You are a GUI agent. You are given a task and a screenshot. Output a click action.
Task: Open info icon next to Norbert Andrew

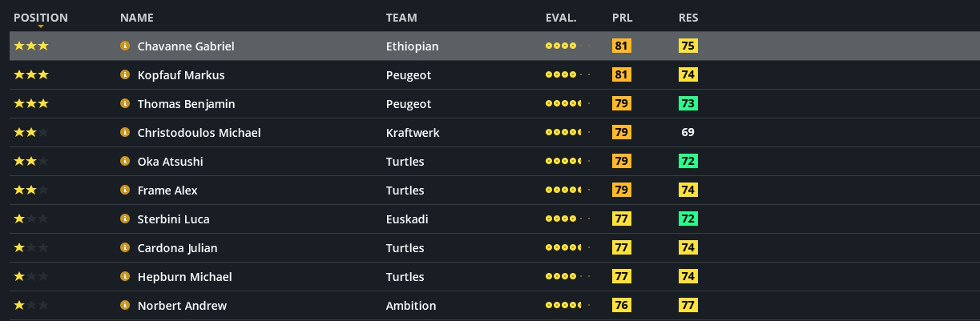click(x=125, y=306)
